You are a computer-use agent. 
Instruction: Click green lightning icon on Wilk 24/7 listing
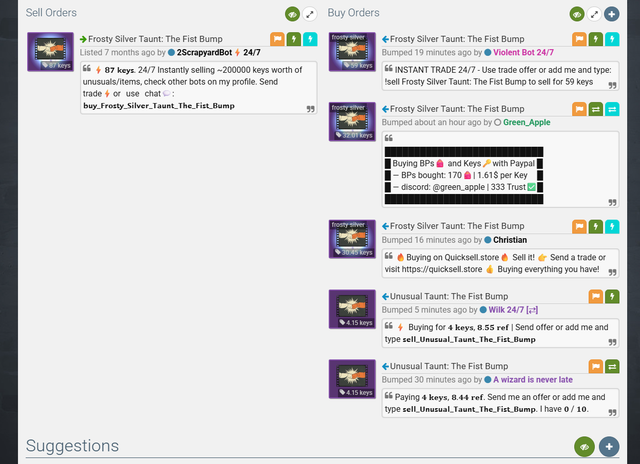612,297
